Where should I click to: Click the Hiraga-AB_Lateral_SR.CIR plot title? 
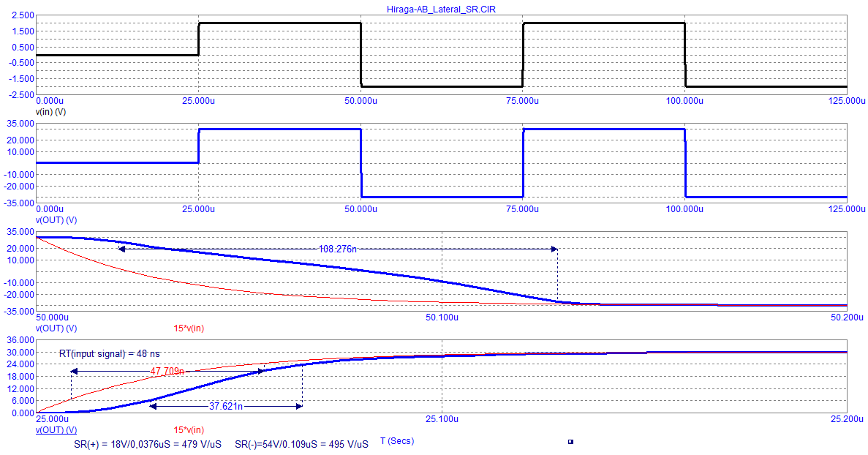441,10
